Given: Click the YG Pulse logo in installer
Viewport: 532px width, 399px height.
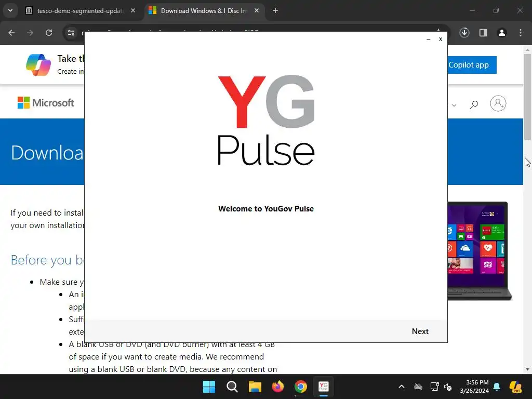Looking at the screenshot, I should click(266, 120).
